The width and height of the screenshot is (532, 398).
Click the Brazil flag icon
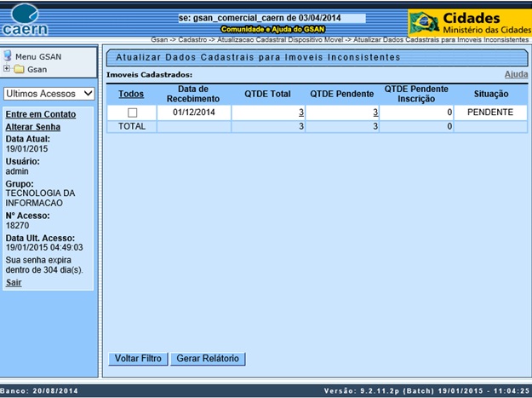[424, 22]
